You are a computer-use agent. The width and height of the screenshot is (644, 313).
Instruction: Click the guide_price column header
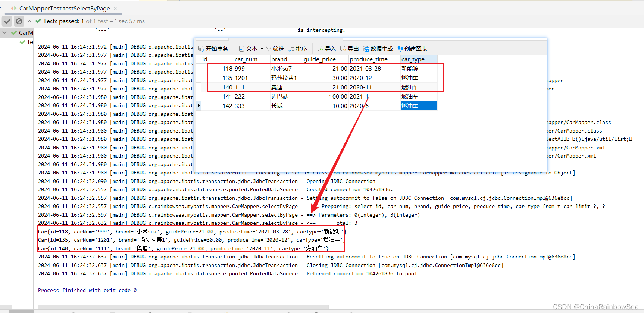[326, 59]
